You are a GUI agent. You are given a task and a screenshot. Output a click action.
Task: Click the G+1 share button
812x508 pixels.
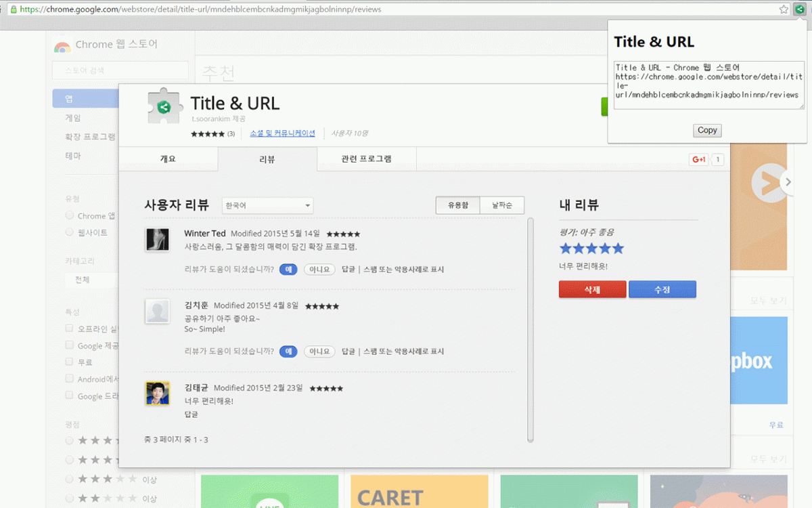pos(698,160)
